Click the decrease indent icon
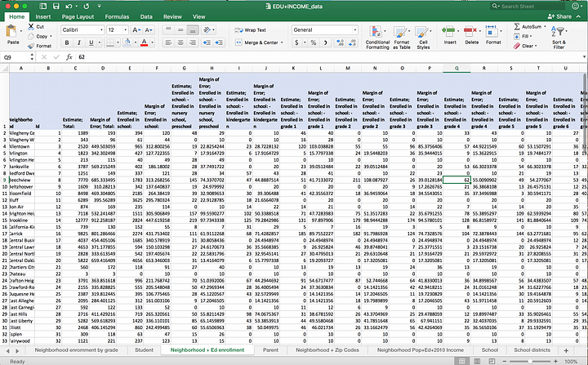Viewport: 588px width, 365px height. [207, 42]
